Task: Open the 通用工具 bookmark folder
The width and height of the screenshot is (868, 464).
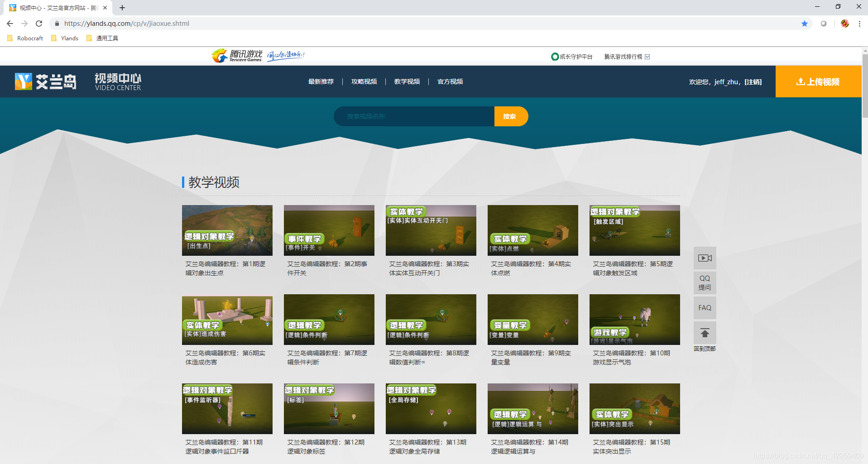Action: 102,38
